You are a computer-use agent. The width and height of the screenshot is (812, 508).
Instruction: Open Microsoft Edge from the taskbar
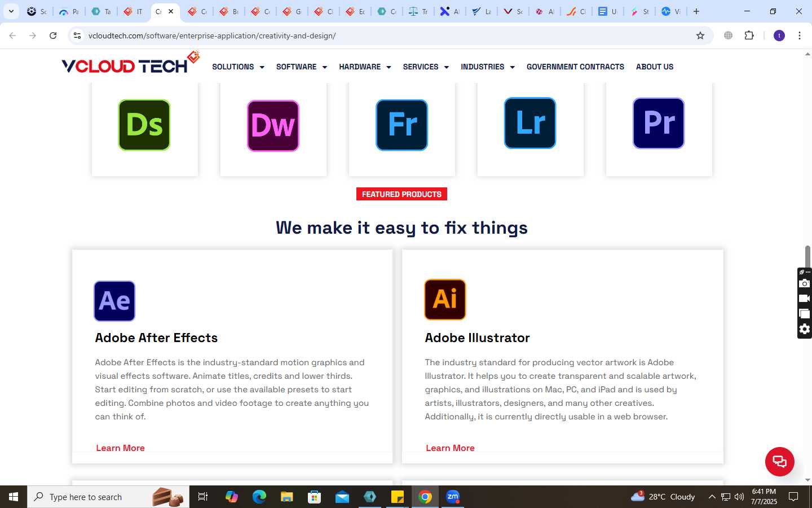259,497
